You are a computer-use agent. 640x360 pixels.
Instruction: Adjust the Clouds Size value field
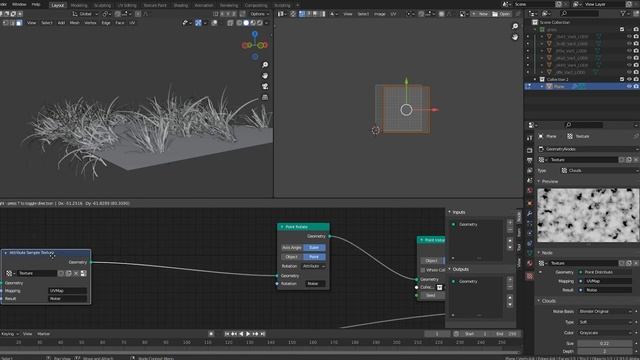(605, 344)
